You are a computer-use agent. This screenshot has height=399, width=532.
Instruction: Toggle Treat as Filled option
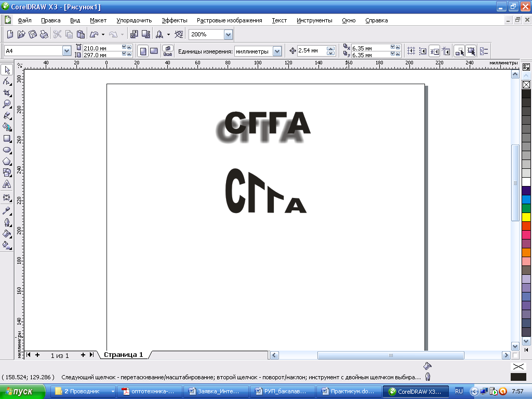point(471,51)
